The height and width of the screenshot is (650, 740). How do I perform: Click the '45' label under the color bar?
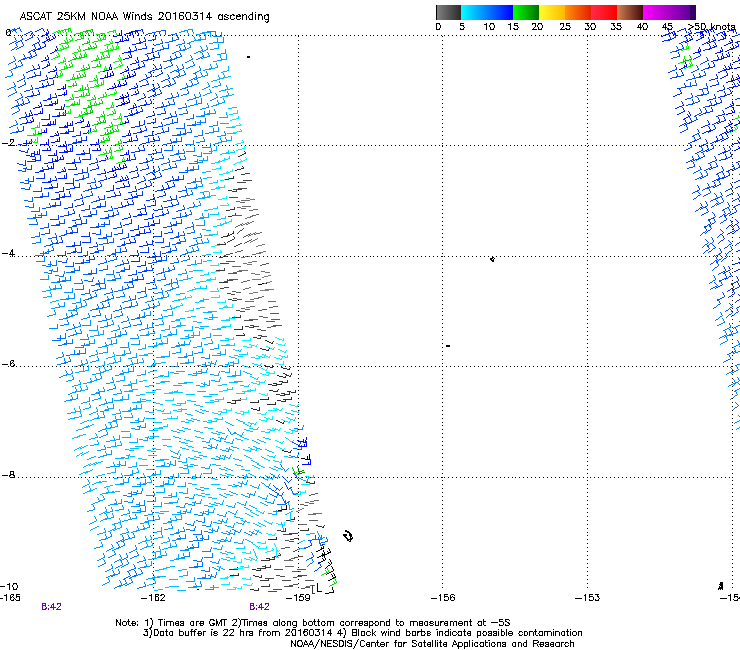click(x=667, y=27)
